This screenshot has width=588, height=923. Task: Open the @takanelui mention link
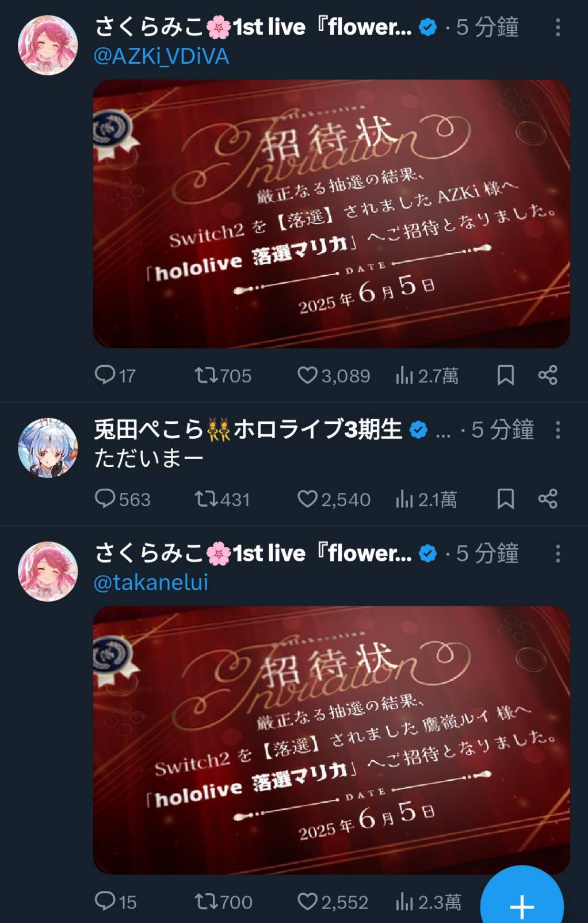click(x=151, y=583)
